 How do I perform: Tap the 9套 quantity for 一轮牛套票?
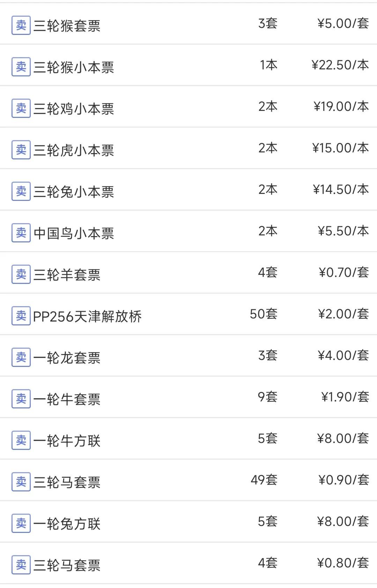pyautogui.click(x=267, y=397)
